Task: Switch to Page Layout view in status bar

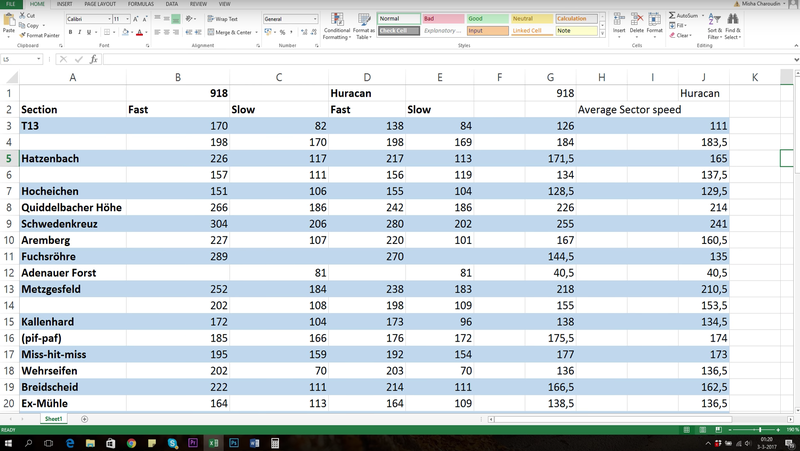Action: click(703, 430)
